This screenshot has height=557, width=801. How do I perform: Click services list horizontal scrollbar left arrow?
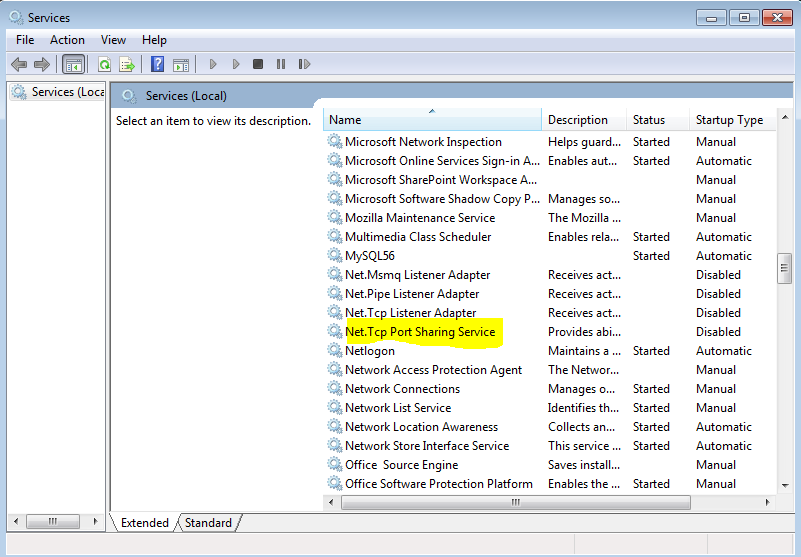click(x=331, y=502)
